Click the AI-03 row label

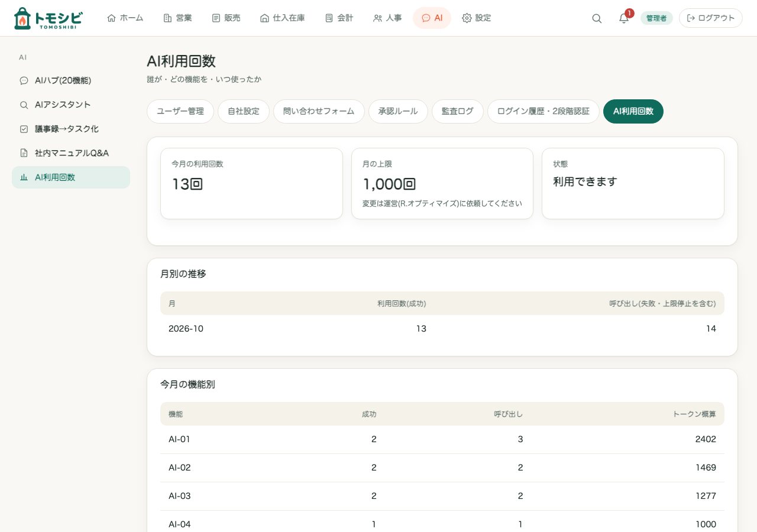[x=180, y=496]
